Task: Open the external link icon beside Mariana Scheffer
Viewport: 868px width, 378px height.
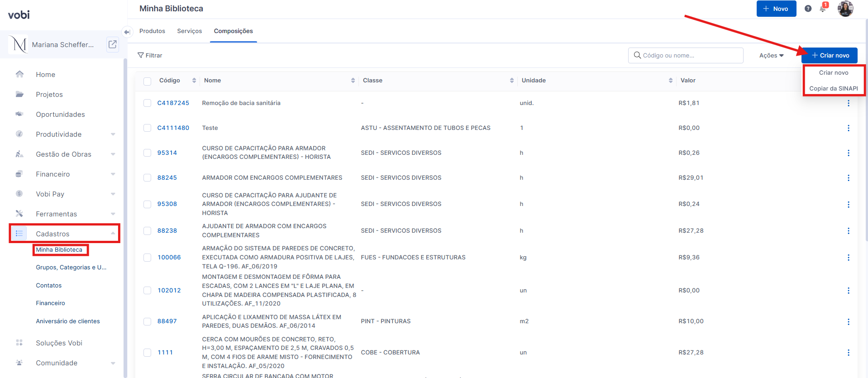Action: pyautogui.click(x=113, y=44)
